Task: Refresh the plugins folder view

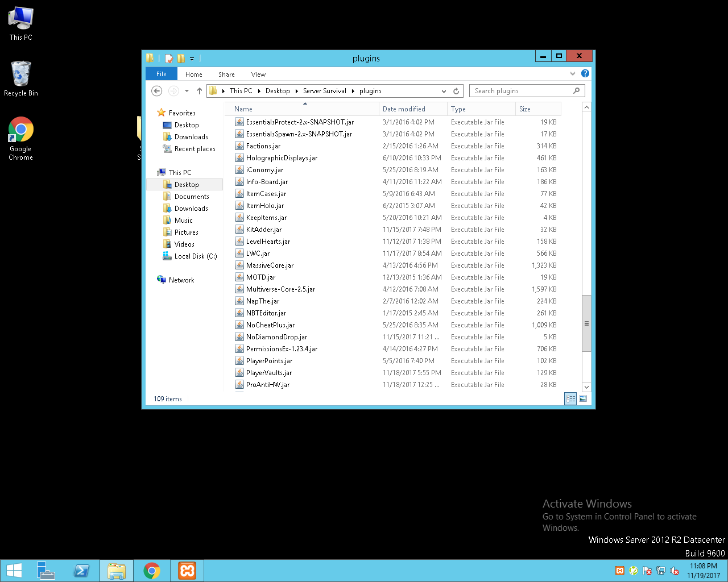Action: (x=456, y=91)
